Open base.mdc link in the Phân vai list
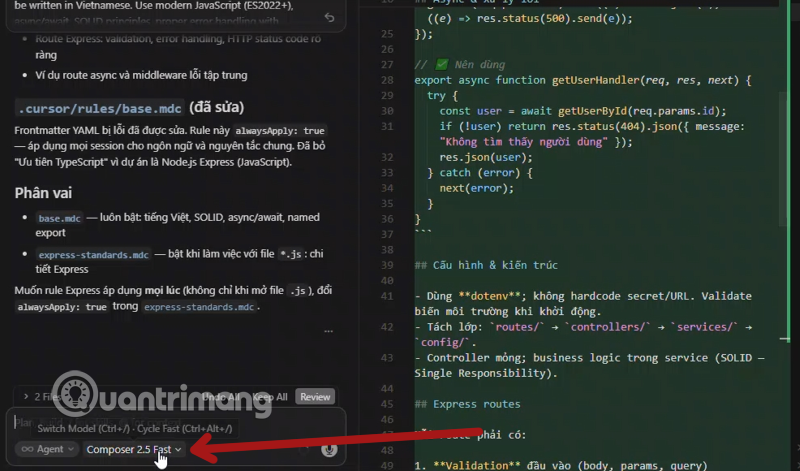This screenshot has width=800, height=471. (60, 218)
